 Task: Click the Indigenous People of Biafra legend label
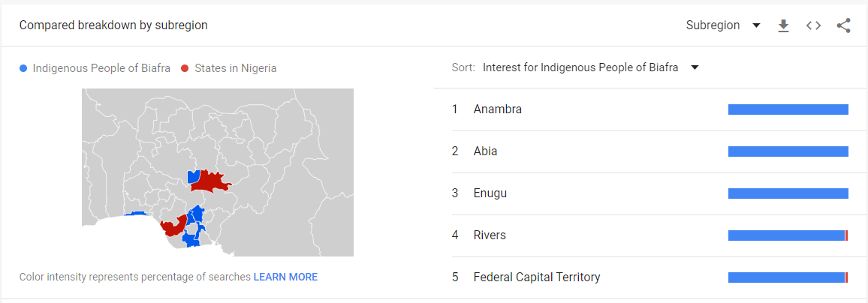point(102,68)
